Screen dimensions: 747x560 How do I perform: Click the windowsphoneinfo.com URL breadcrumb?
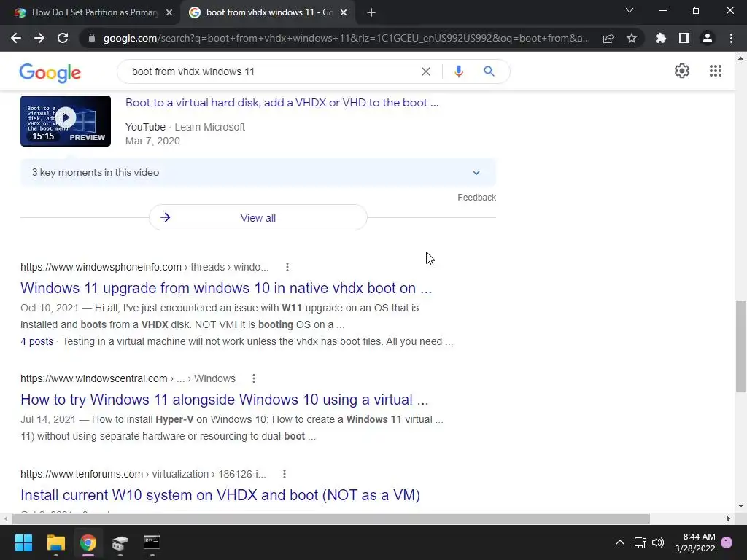tap(144, 267)
